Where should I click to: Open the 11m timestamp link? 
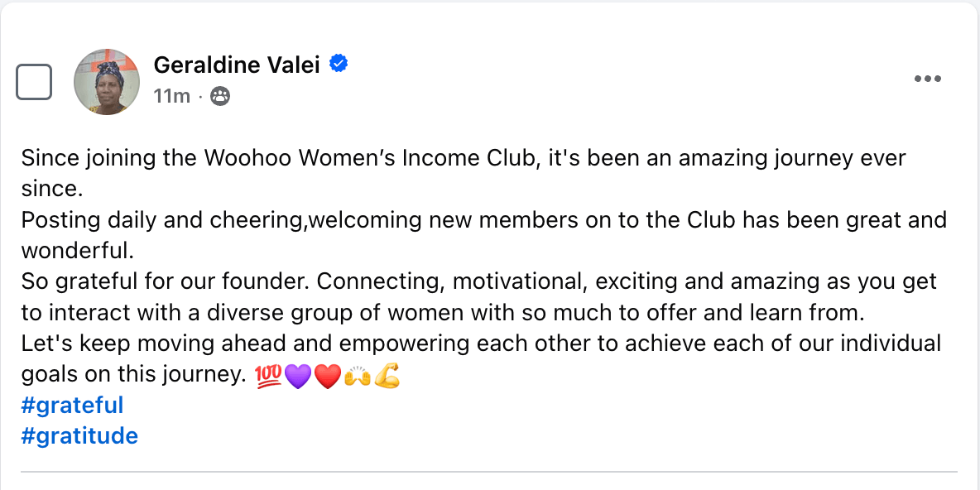(x=171, y=96)
